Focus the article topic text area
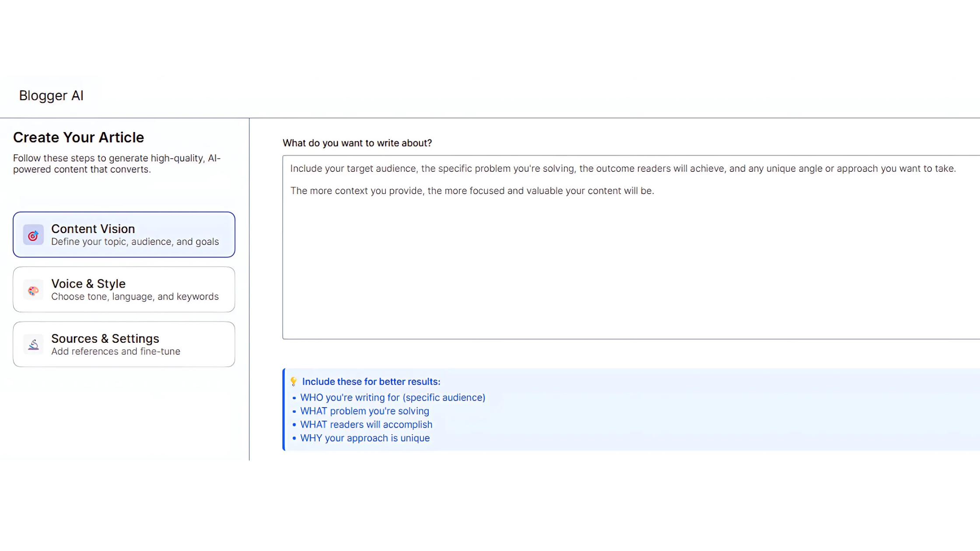 point(631,247)
